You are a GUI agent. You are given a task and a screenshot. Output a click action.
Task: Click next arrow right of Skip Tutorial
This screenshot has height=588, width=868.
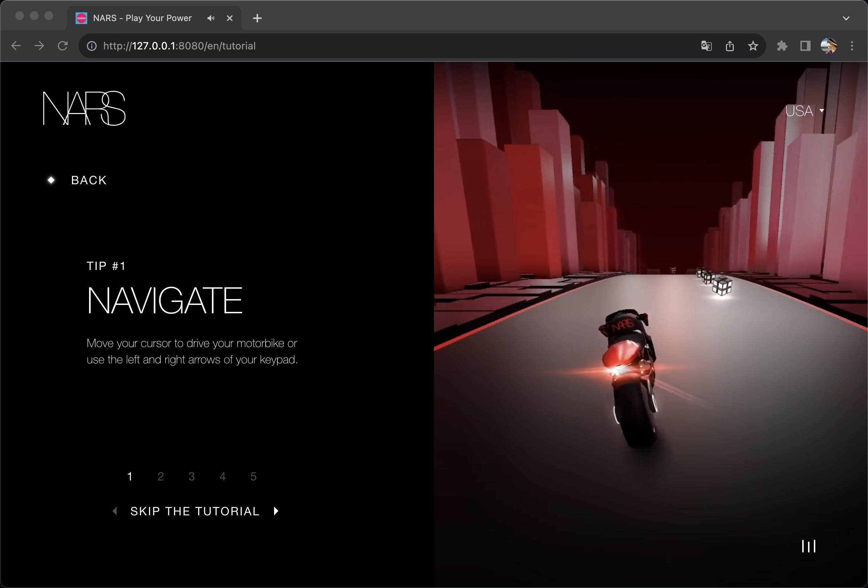click(276, 511)
